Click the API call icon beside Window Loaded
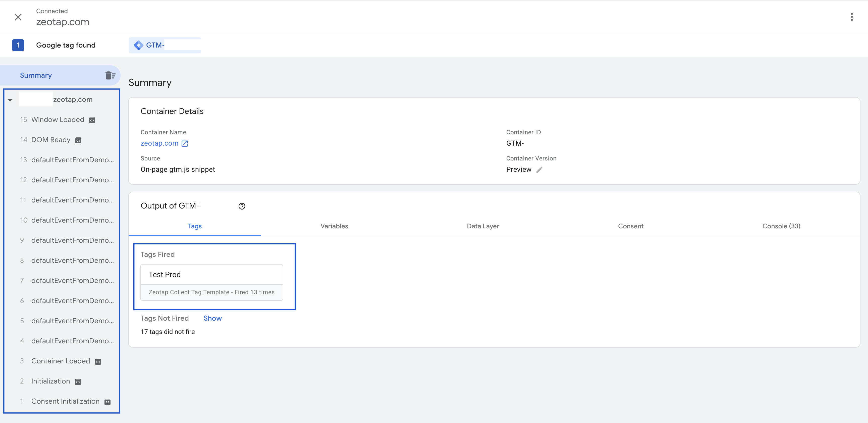Image resolution: width=868 pixels, height=423 pixels. tap(92, 120)
